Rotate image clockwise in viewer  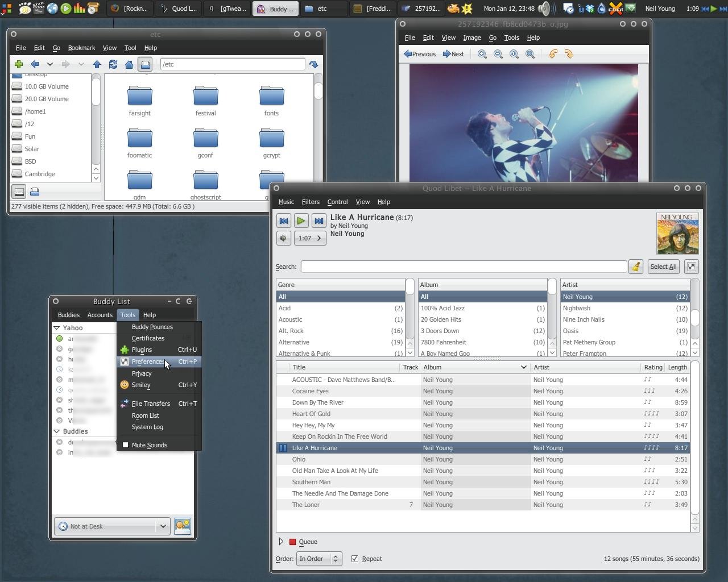[x=569, y=54]
